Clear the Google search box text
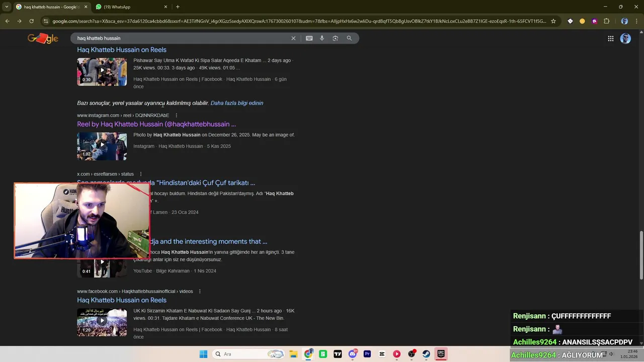Viewport: 644px width, 362px height. 293,38
